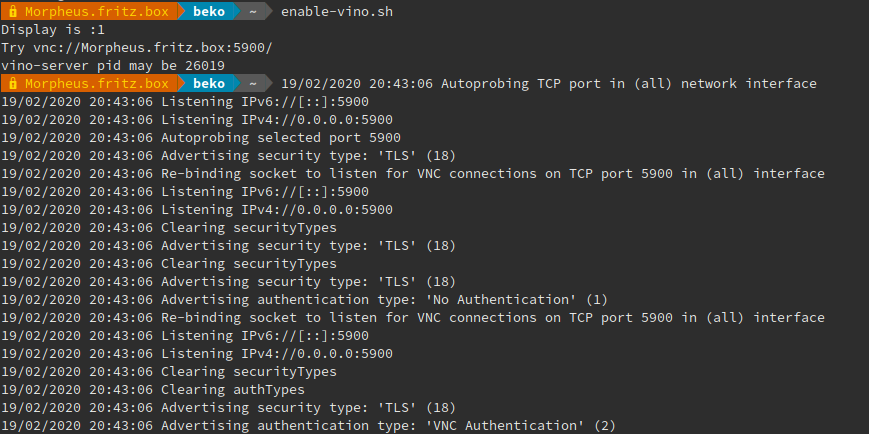
Task: Click 'Autoprobing selected port 5900' line
Action: pos(201,137)
